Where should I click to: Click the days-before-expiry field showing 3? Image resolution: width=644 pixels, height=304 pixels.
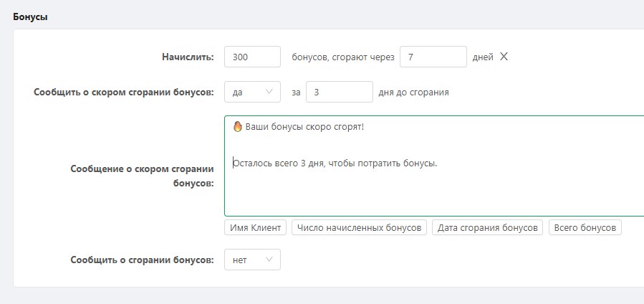click(x=340, y=92)
